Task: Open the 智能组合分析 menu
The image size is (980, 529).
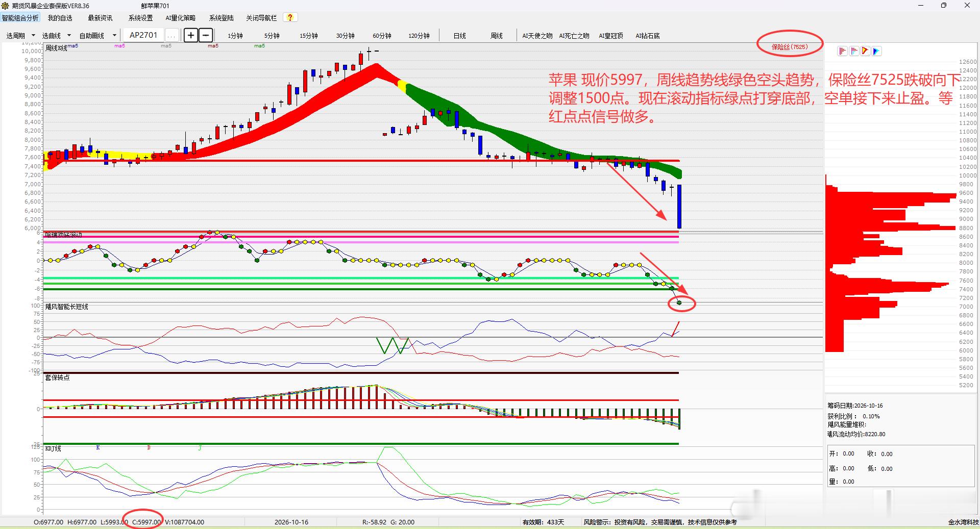Action: [20, 18]
